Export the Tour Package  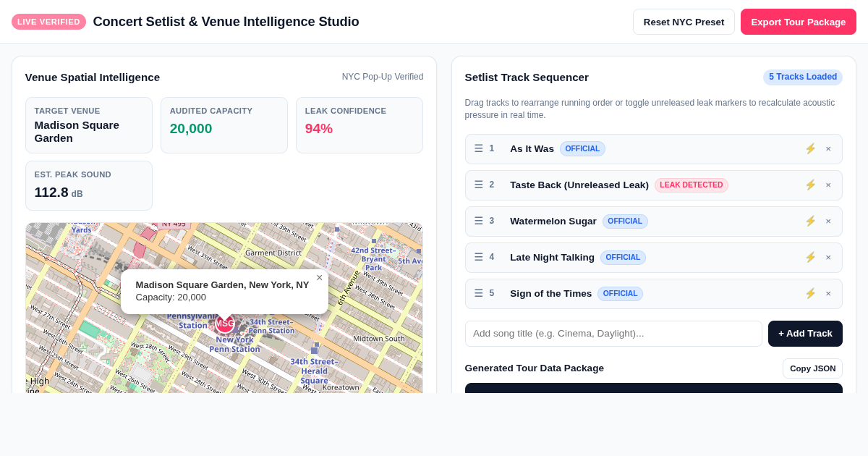(798, 22)
